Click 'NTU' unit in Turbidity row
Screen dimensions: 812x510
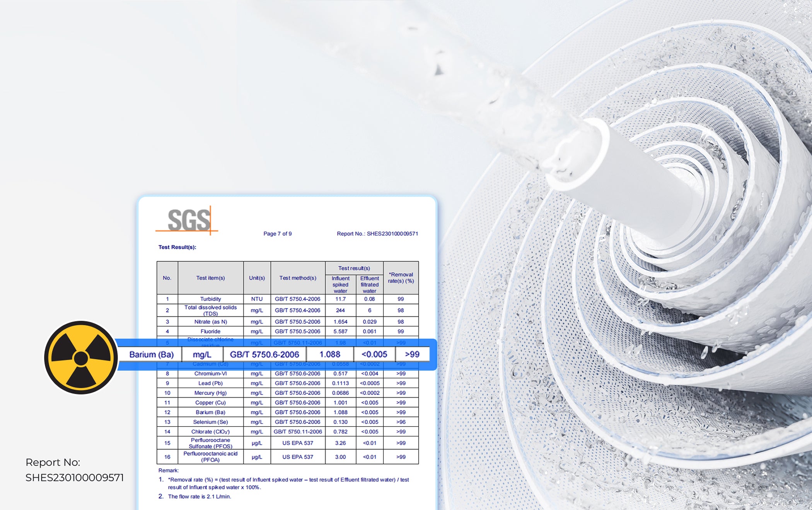pos(257,299)
